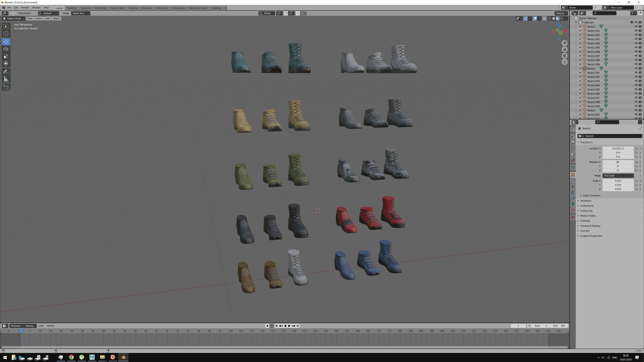Click the Options button in viewport header
This screenshot has height=362, width=644.
(561, 13)
